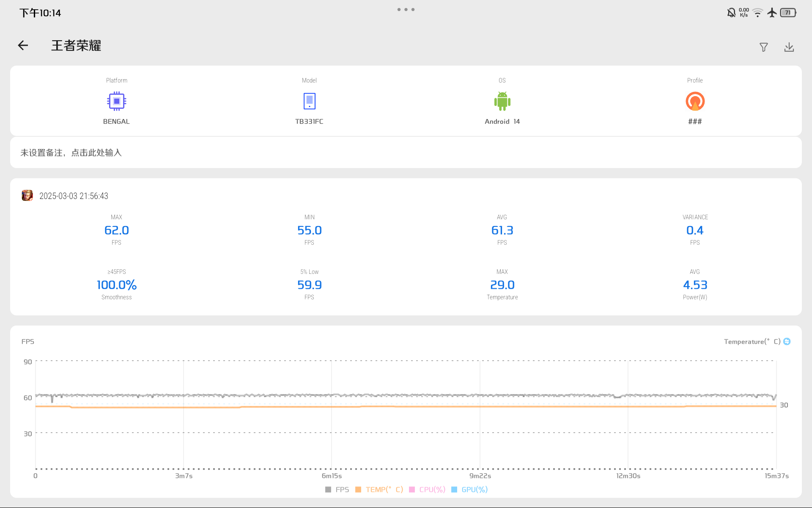Image resolution: width=812 pixels, height=508 pixels.
Task: Click the MIN FPS value 55.0
Action: 309,230
